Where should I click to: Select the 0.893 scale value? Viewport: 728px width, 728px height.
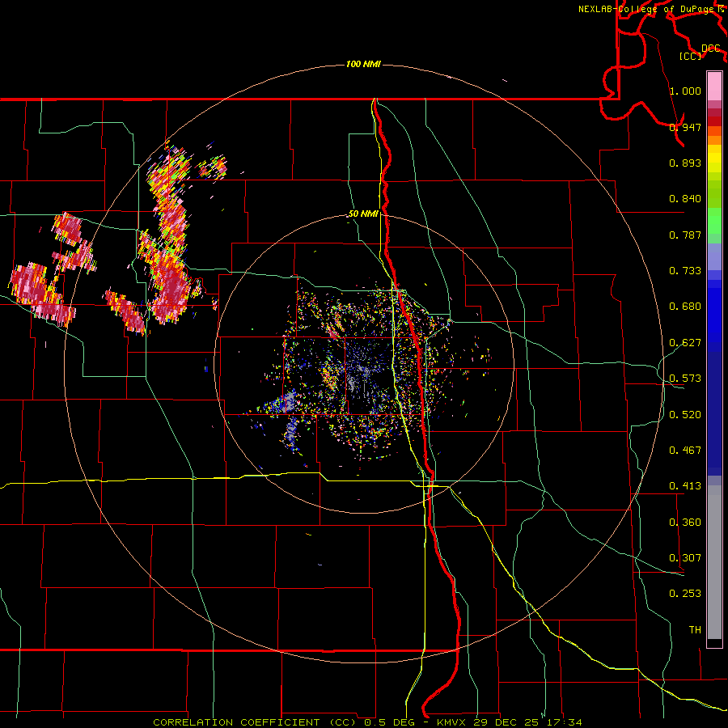click(685, 163)
